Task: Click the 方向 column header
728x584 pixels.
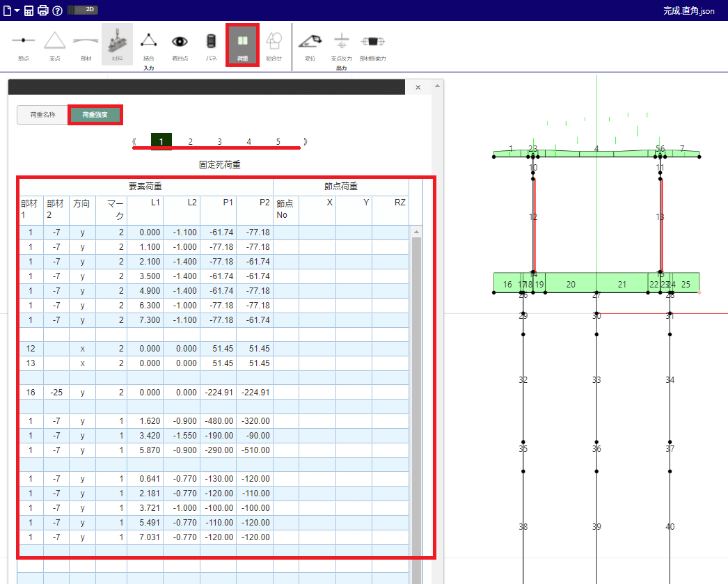Action: pos(83,210)
